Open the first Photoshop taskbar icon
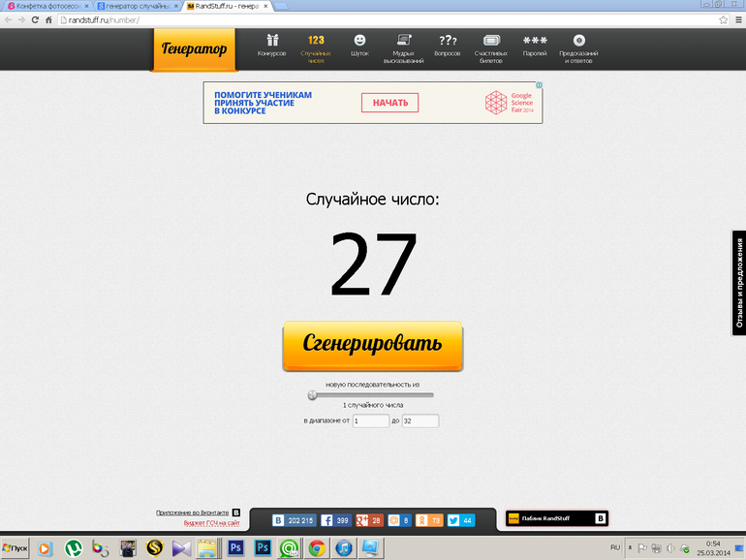The image size is (746, 560). click(x=235, y=548)
